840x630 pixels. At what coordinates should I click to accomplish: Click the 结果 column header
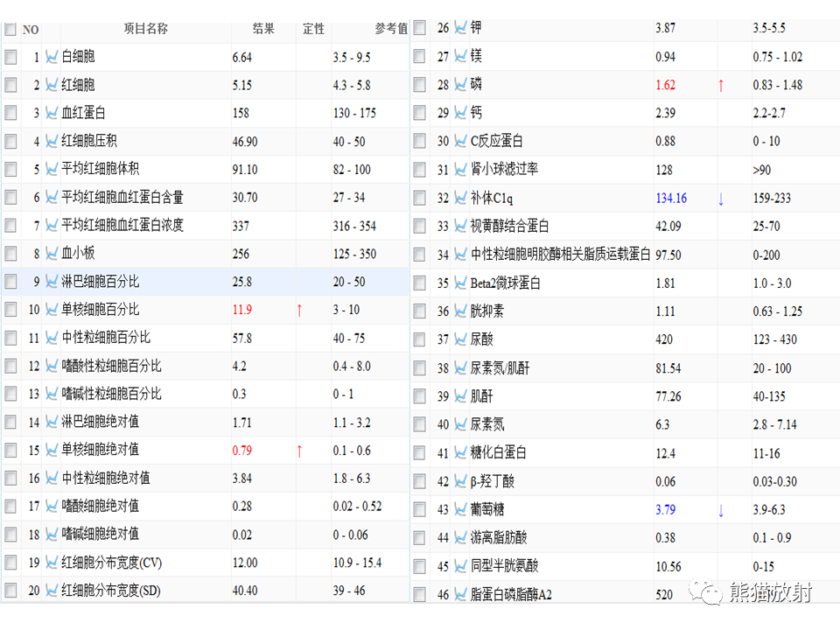(263, 28)
